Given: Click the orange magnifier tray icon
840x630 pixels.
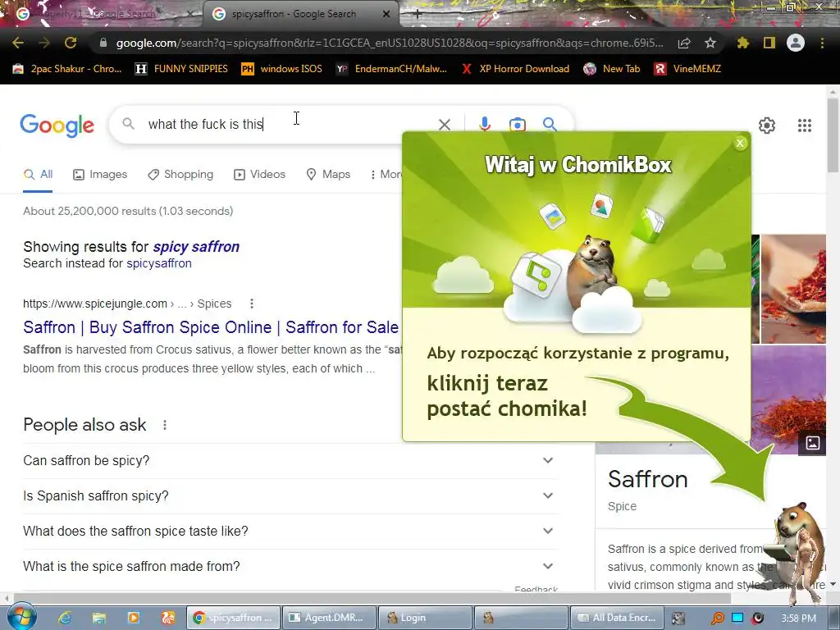Looking at the screenshot, I should tap(717, 619).
